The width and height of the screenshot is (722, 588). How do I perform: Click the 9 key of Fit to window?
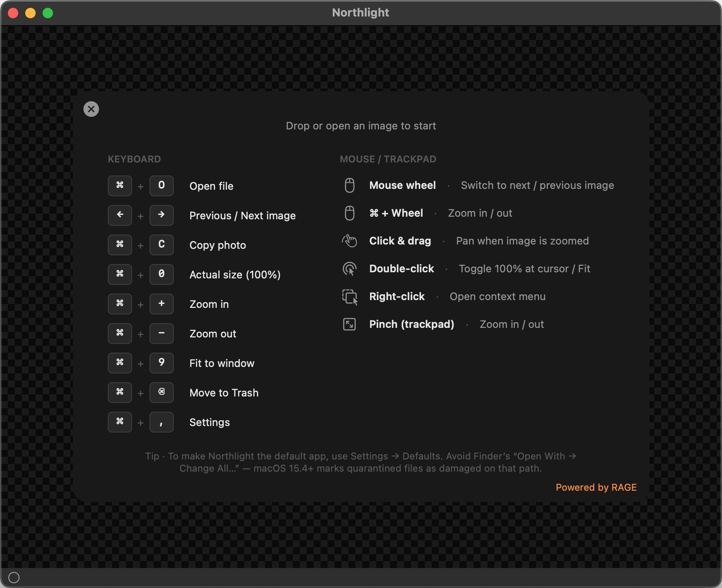click(x=162, y=363)
